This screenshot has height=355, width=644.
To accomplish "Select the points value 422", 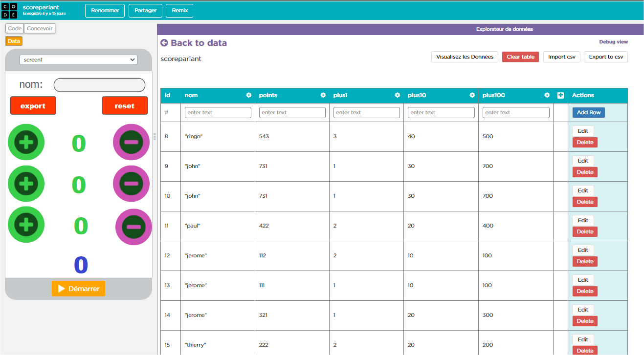I will 264,226.
